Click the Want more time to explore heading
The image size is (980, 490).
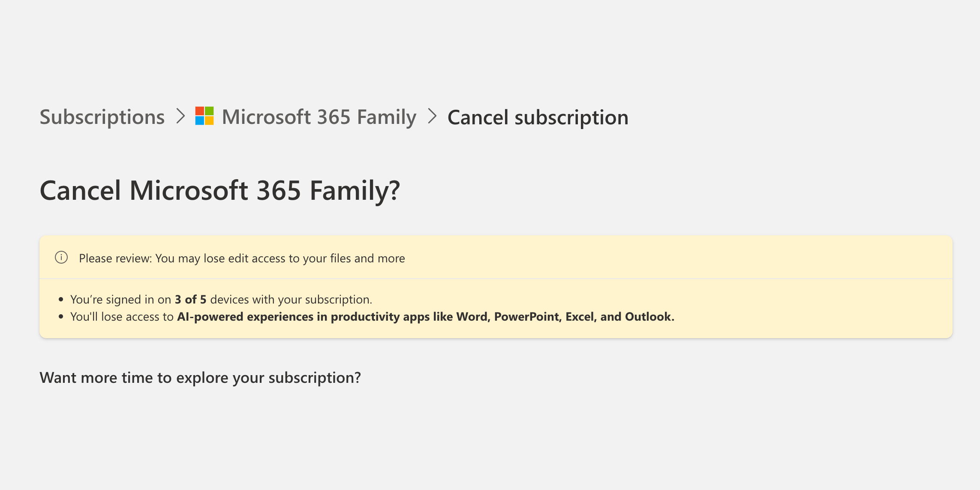(200, 378)
